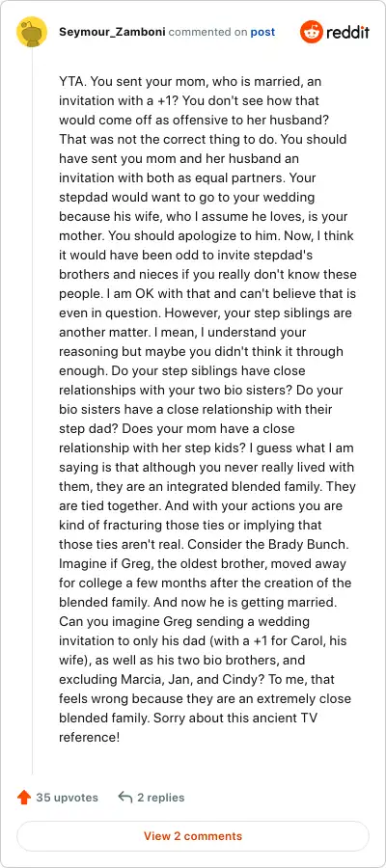Click the curved reply arrow icon

coord(125,798)
